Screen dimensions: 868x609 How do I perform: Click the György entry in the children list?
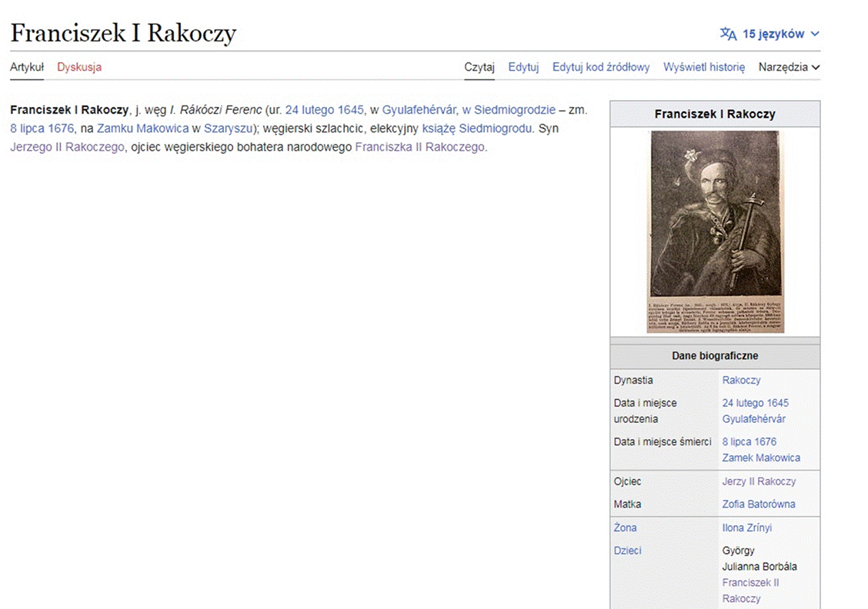coord(738,551)
